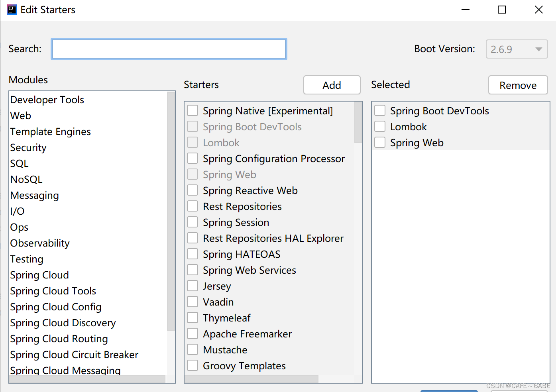Open the Boot Version dropdown
The width and height of the screenshot is (556, 392).
point(517,49)
